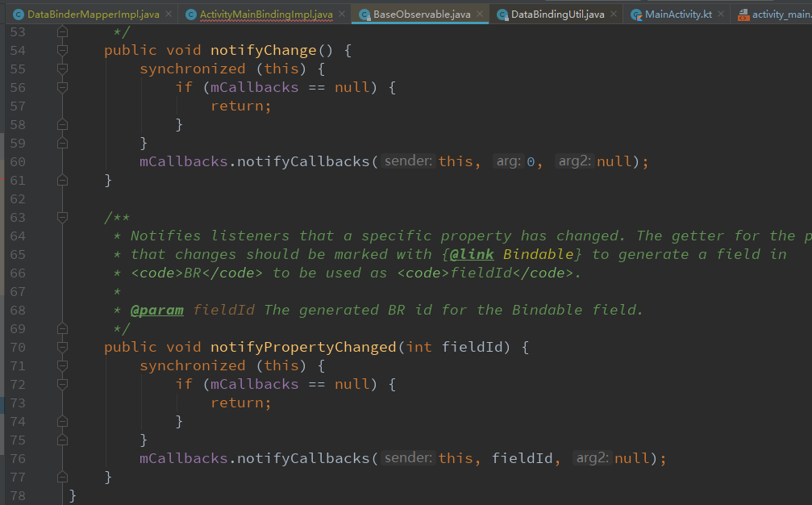This screenshot has width=812, height=505.
Task: Click fold end marker at line 77
Action: pyautogui.click(x=62, y=477)
